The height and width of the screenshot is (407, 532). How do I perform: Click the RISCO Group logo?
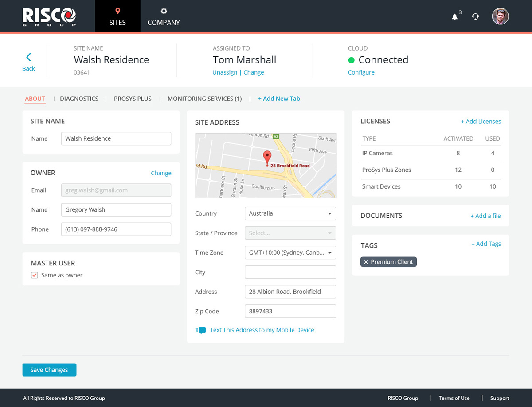[x=50, y=16]
